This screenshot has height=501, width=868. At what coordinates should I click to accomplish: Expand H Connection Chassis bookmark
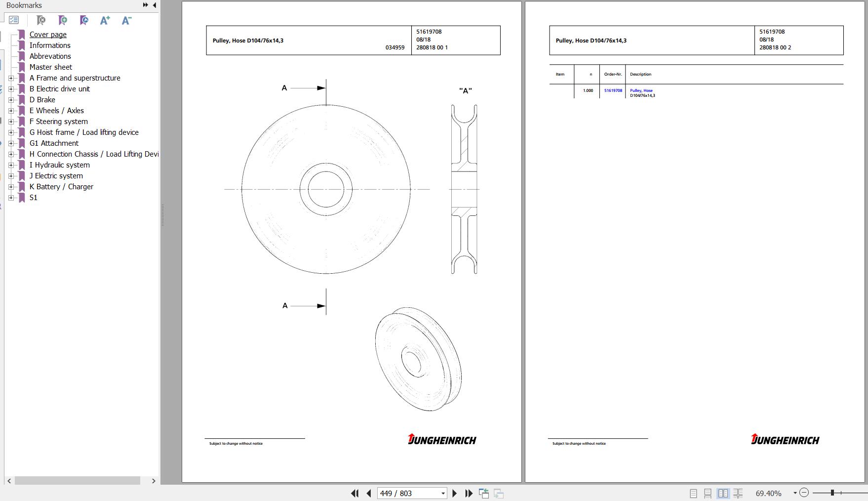point(11,154)
